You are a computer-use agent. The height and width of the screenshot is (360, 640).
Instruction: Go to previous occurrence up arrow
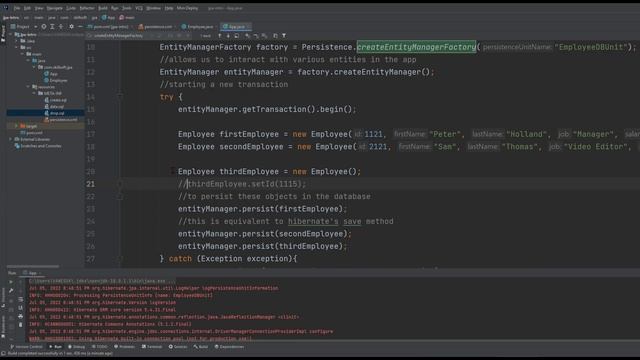[220, 36]
